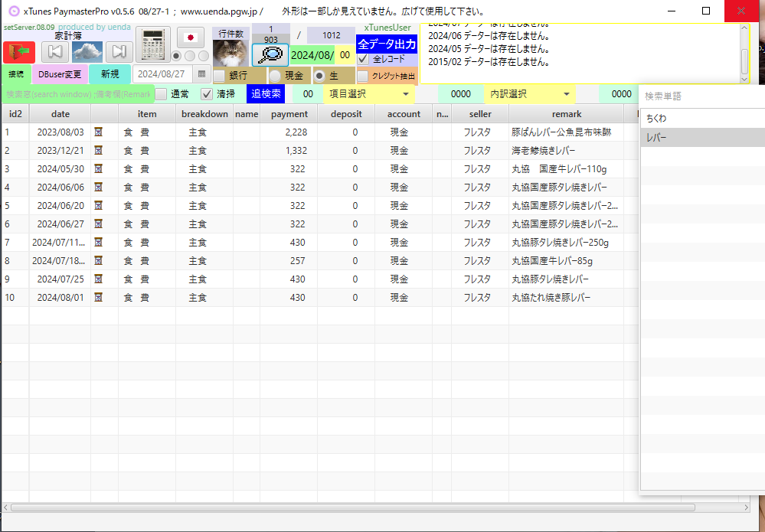Viewport: 765px width, 532px height.
Task: Click the Japanese flag icon
Action: click(191, 38)
